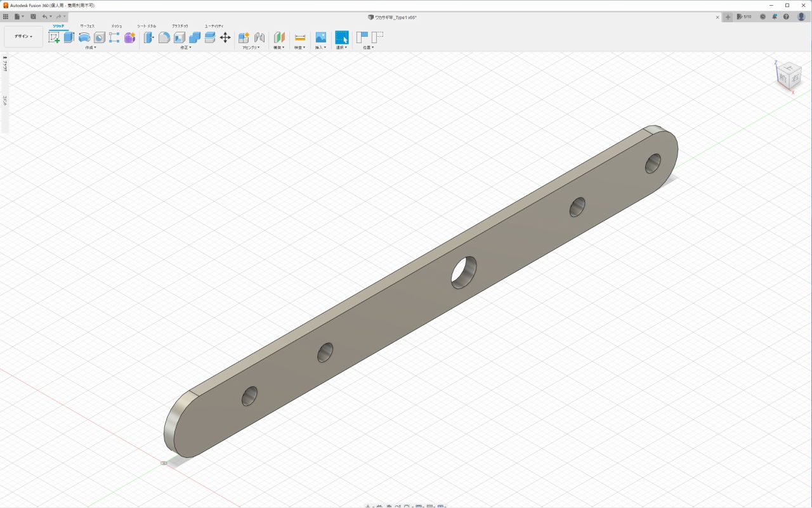Click the Undo arrow
The image size is (812, 508).
pos(45,16)
